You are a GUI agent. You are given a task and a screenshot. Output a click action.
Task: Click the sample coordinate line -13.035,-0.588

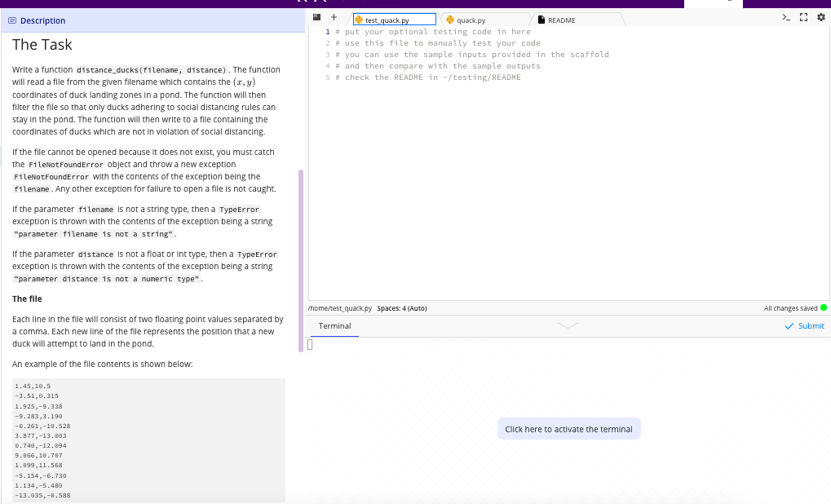coord(42,496)
